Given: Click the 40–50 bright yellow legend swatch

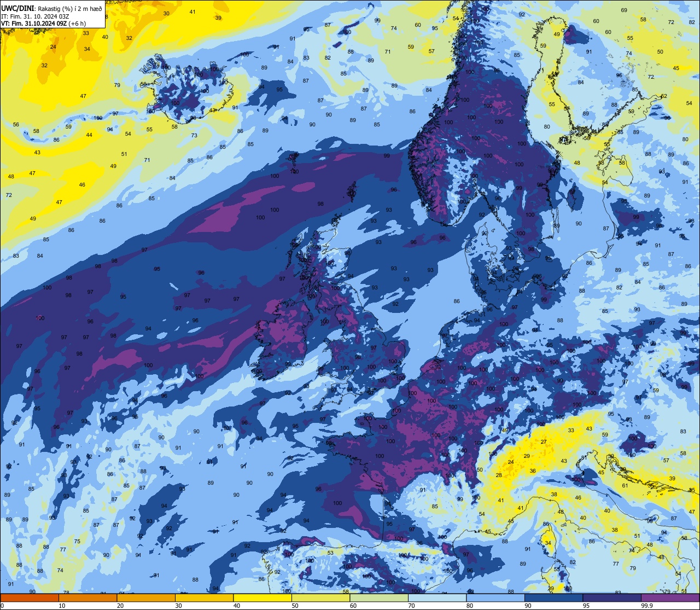Looking at the screenshot, I should pos(262,597).
